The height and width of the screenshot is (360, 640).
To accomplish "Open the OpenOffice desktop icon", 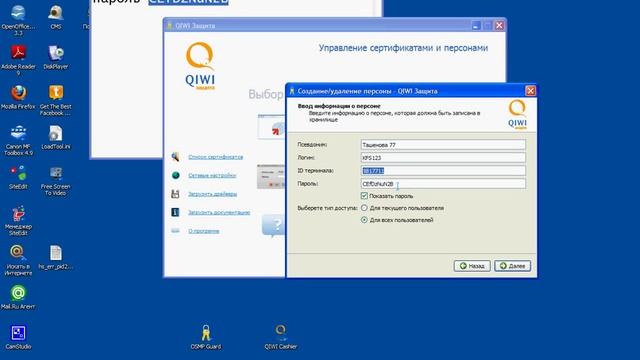I will [18, 13].
